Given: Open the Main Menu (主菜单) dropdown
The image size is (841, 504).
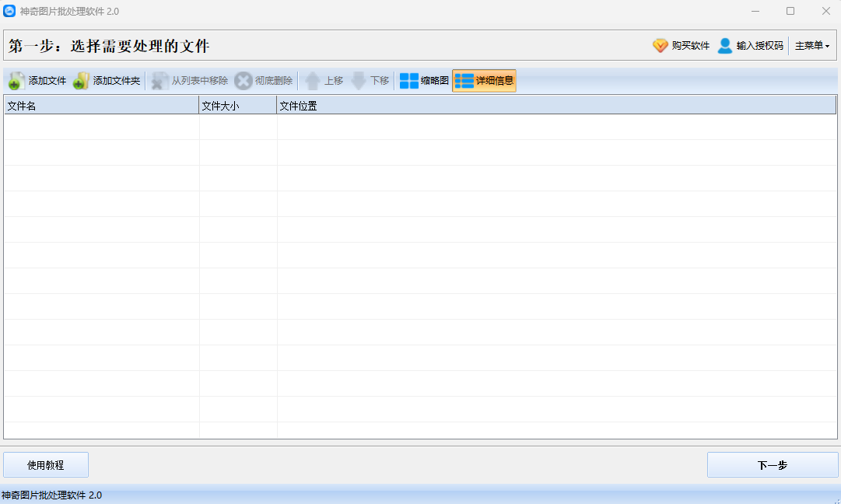Looking at the screenshot, I should pyautogui.click(x=811, y=46).
